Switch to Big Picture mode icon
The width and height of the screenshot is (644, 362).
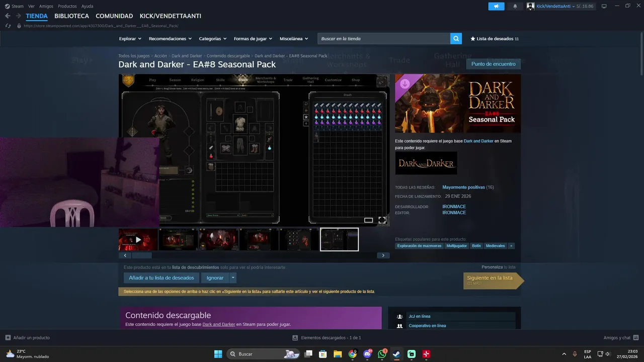coord(604,6)
